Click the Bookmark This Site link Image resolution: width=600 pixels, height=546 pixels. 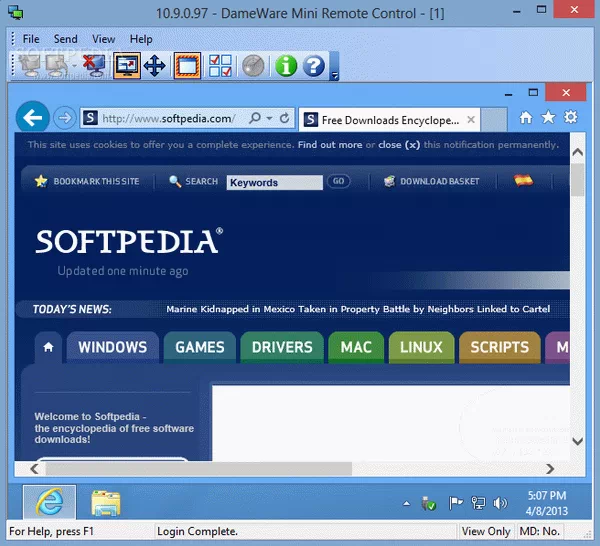click(96, 181)
